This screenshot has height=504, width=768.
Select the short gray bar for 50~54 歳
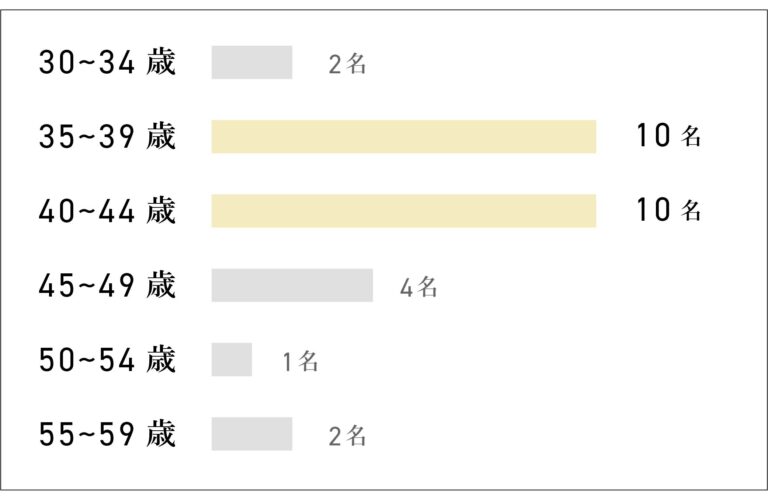232,360
